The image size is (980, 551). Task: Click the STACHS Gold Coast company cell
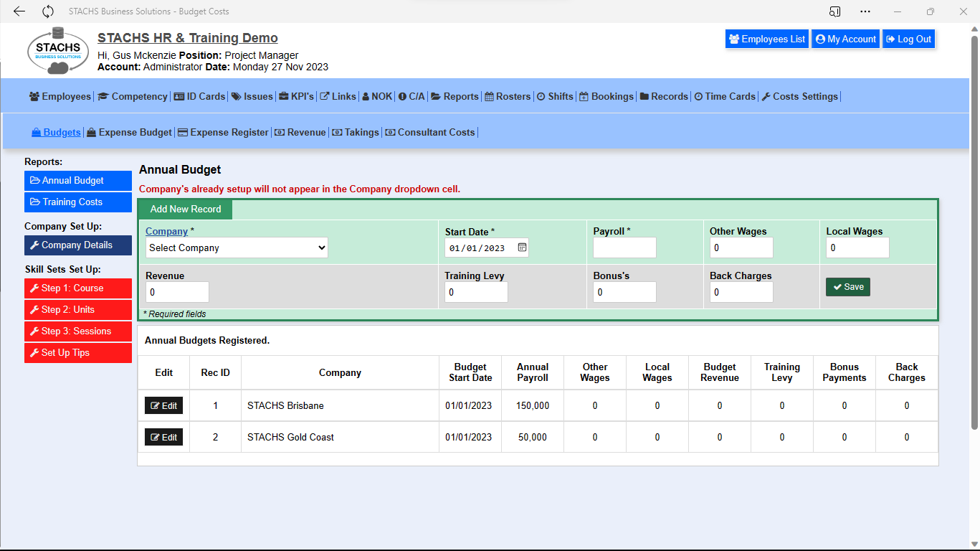[x=340, y=438]
